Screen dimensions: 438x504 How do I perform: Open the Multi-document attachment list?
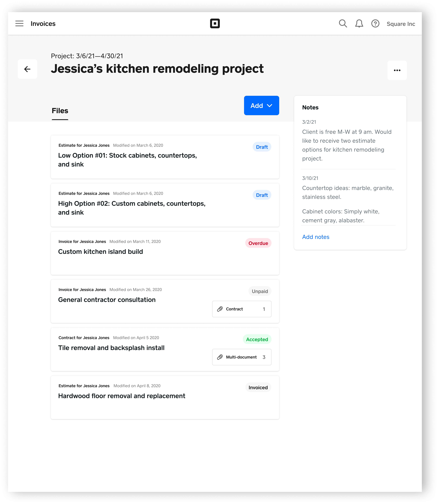242,357
